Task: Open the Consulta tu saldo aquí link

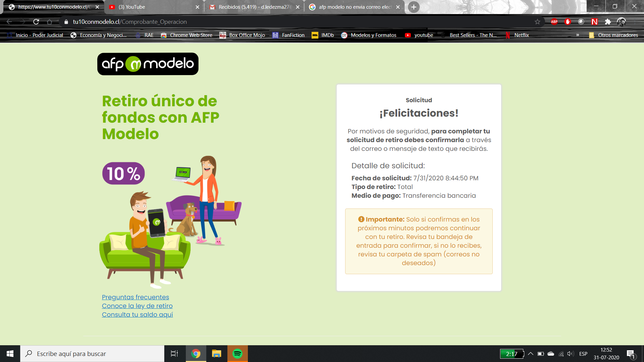Action: [137, 315]
